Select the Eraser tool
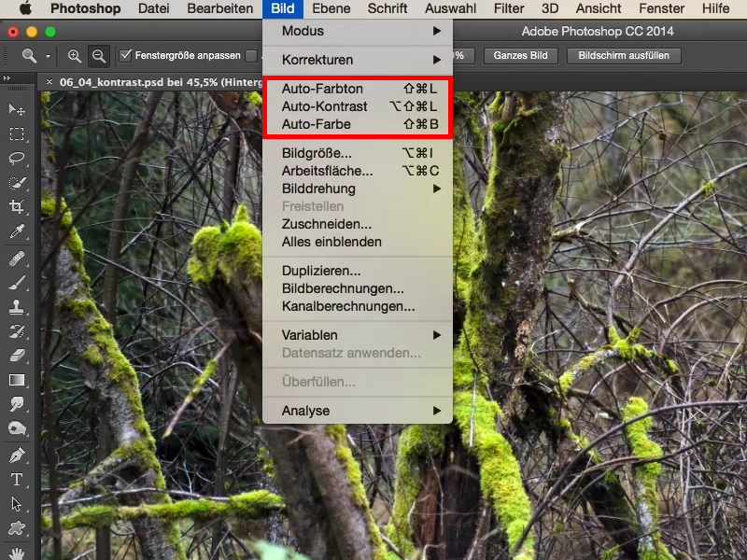The image size is (747, 560). point(17,356)
